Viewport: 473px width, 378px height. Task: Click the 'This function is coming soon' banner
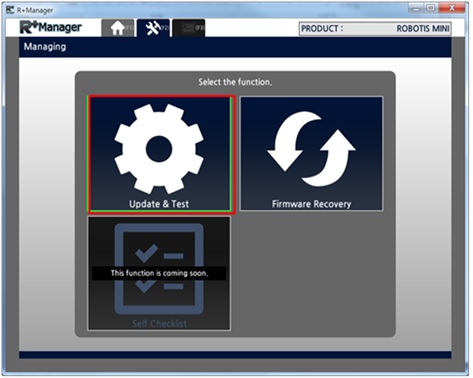coord(159,273)
